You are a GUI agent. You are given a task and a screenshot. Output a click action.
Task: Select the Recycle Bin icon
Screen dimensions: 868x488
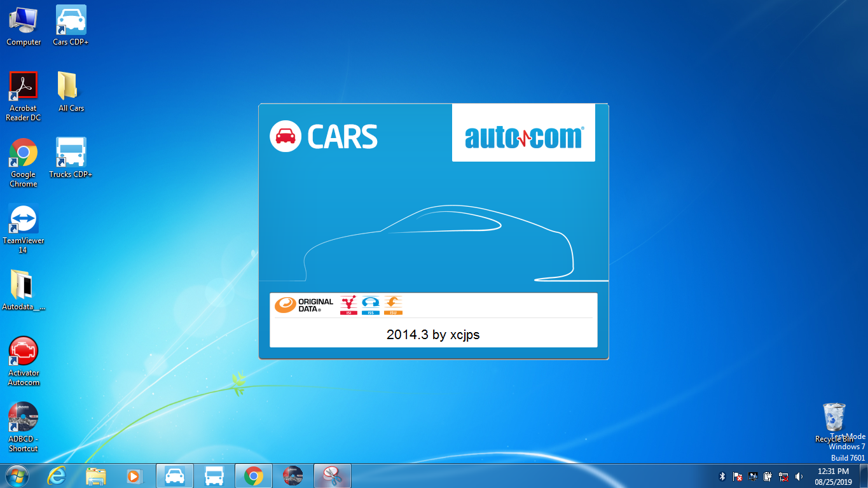pyautogui.click(x=834, y=422)
